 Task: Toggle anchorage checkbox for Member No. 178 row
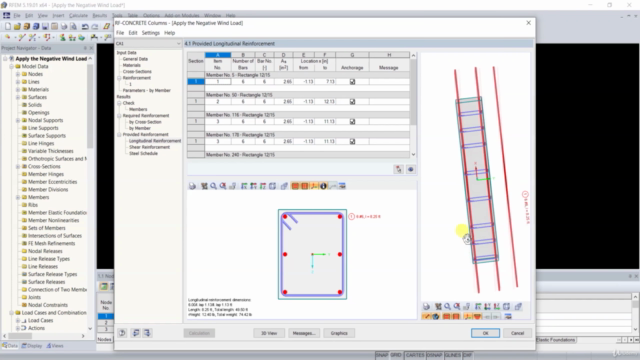click(352, 142)
